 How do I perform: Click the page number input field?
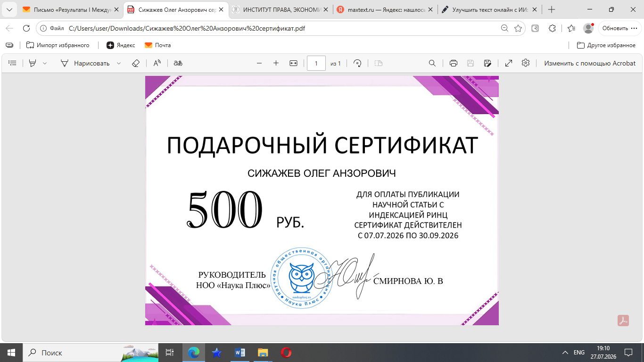(316, 63)
